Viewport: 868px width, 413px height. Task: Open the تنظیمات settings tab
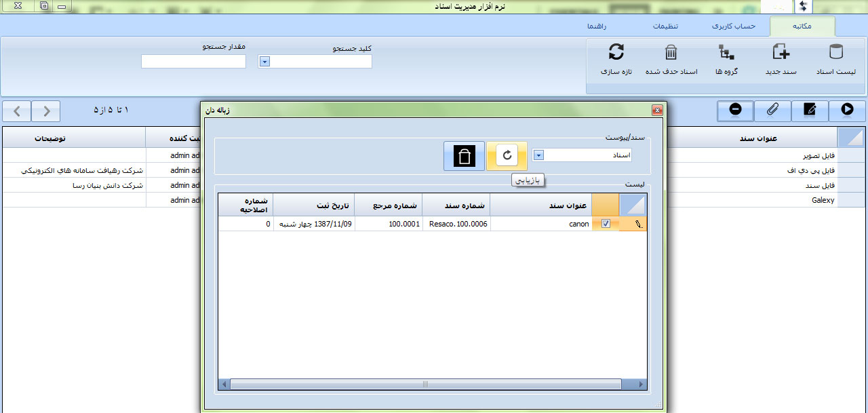666,26
